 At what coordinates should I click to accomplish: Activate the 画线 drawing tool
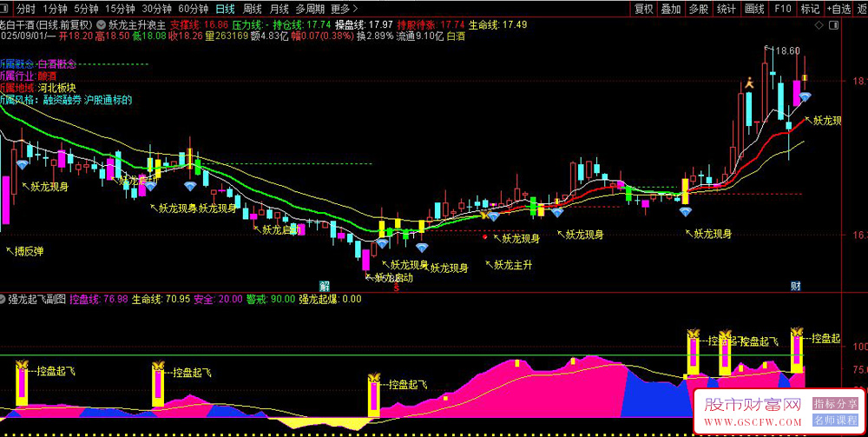tap(754, 9)
